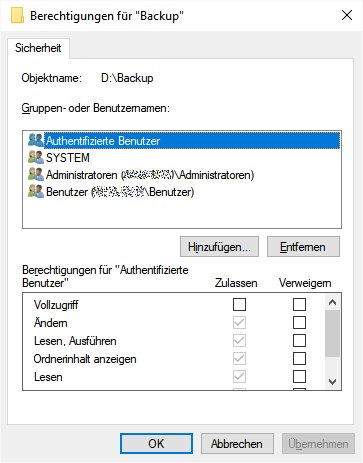Image resolution: width=363 pixels, height=463 pixels.
Task: Check Verweigern for Vollzugriff
Action: point(299,304)
